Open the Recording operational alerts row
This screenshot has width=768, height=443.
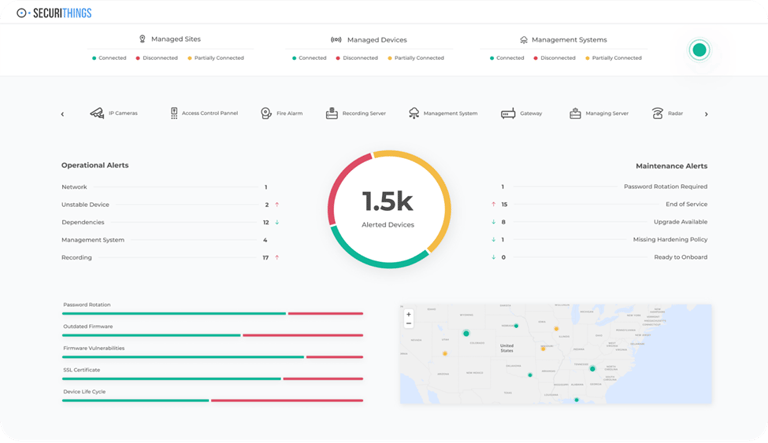(170, 257)
